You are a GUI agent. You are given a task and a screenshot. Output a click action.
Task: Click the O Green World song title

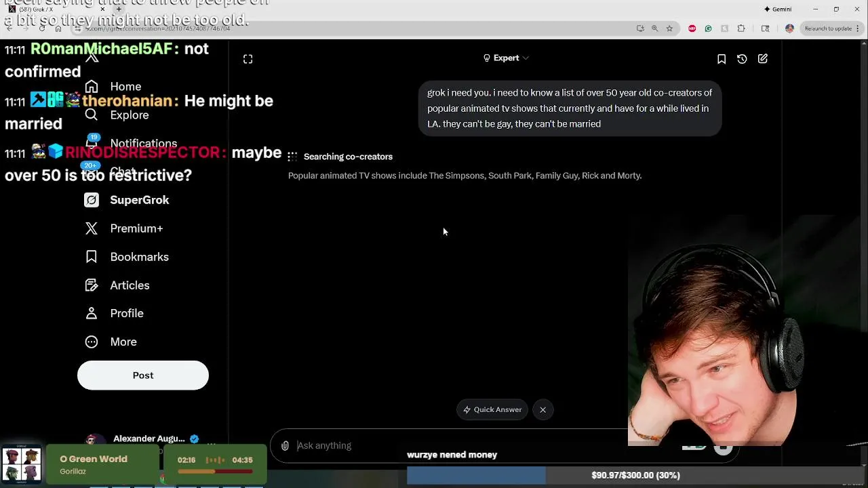pos(94,459)
